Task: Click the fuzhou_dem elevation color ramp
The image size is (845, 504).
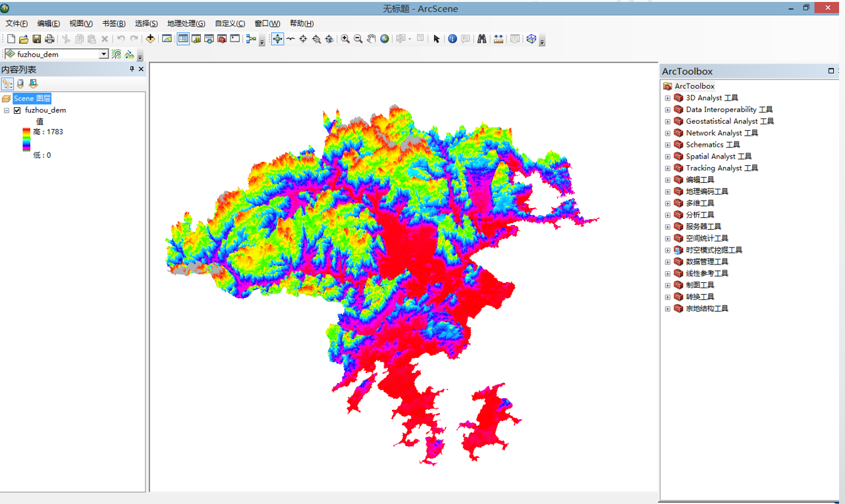Action: (x=26, y=139)
